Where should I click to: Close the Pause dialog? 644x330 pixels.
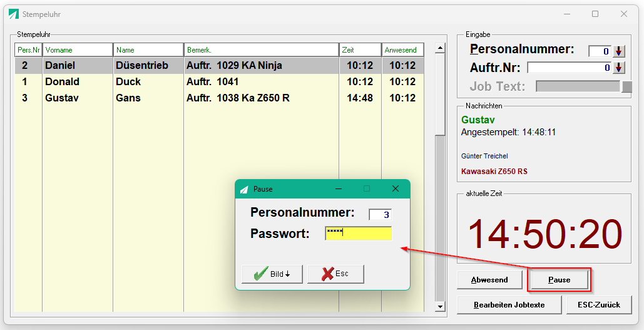(396, 188)
